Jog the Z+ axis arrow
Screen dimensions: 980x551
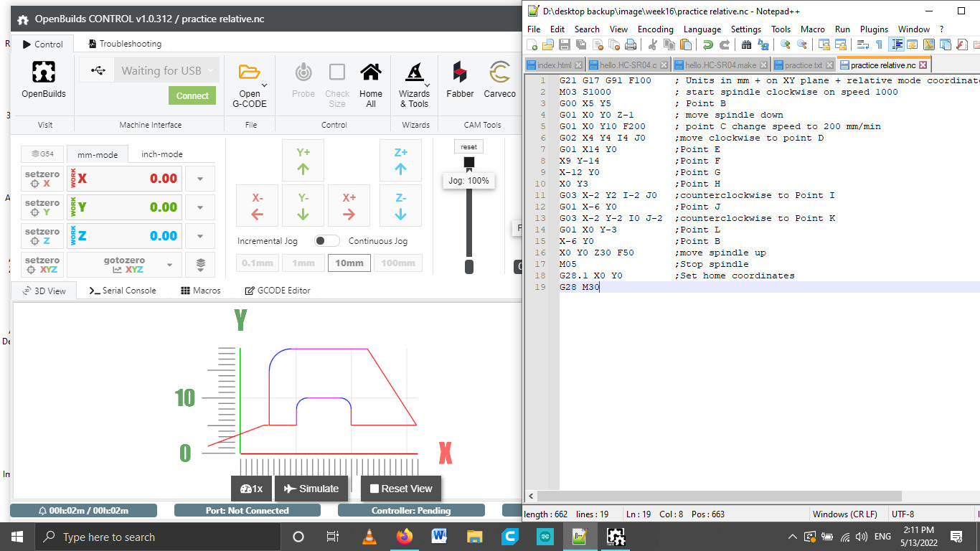(x=400, y=161)
